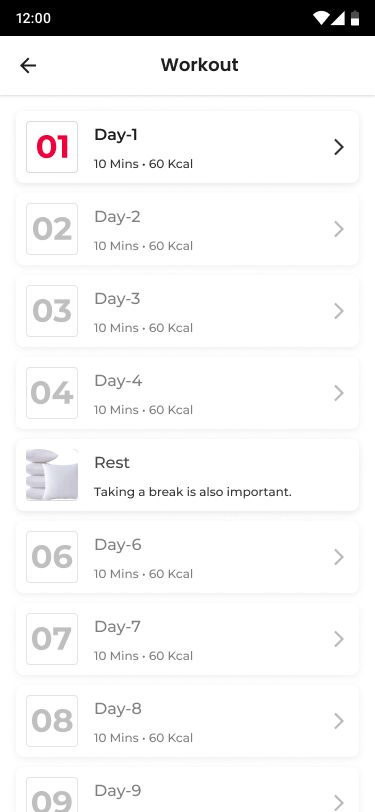Select the 07 number badge
The height and width of the screenshot is (812, 375).
52,639
